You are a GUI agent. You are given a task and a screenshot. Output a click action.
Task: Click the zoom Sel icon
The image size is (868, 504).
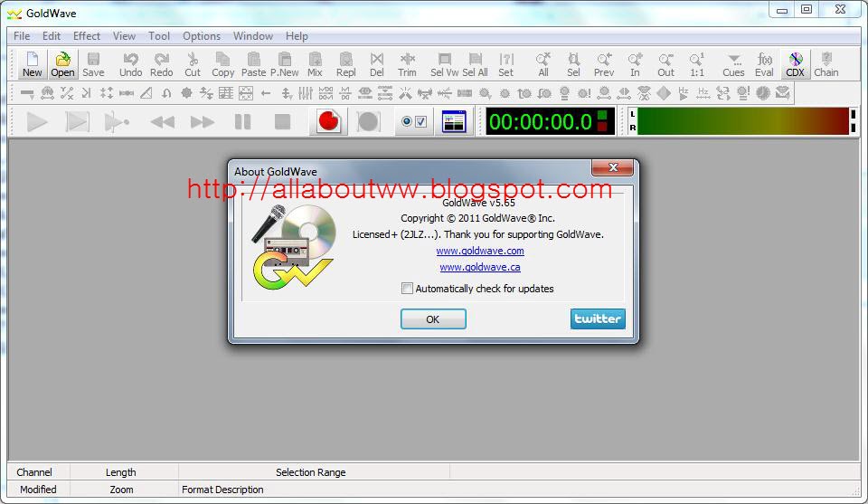[x=573, y=64]
